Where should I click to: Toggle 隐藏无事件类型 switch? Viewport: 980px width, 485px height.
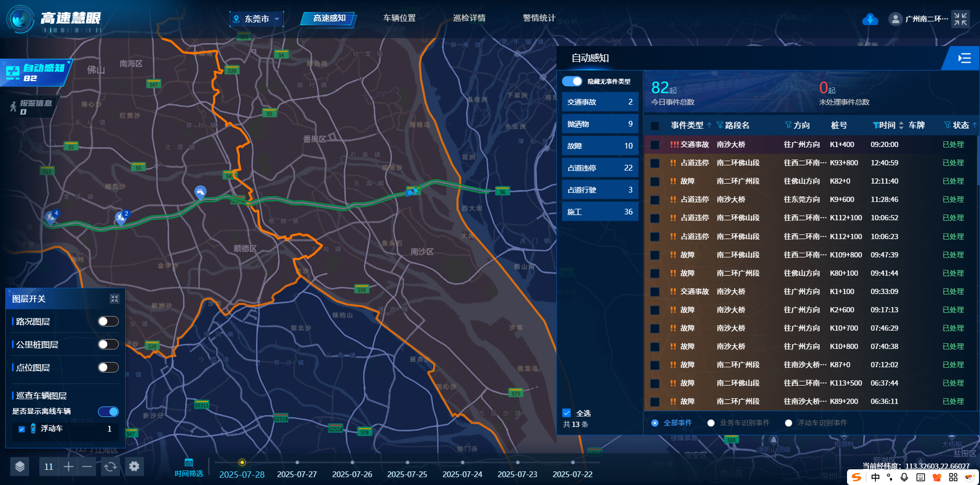click(x=572, y=81)
